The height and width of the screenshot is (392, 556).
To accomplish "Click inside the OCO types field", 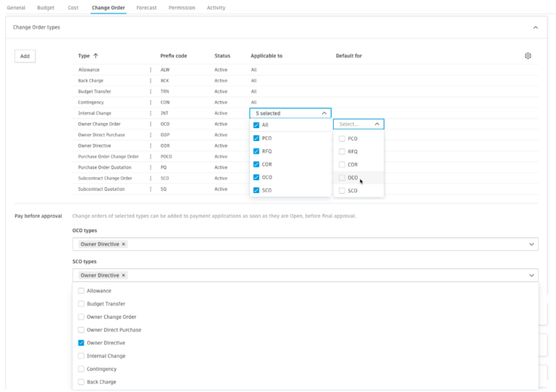I will pos(306,244).
